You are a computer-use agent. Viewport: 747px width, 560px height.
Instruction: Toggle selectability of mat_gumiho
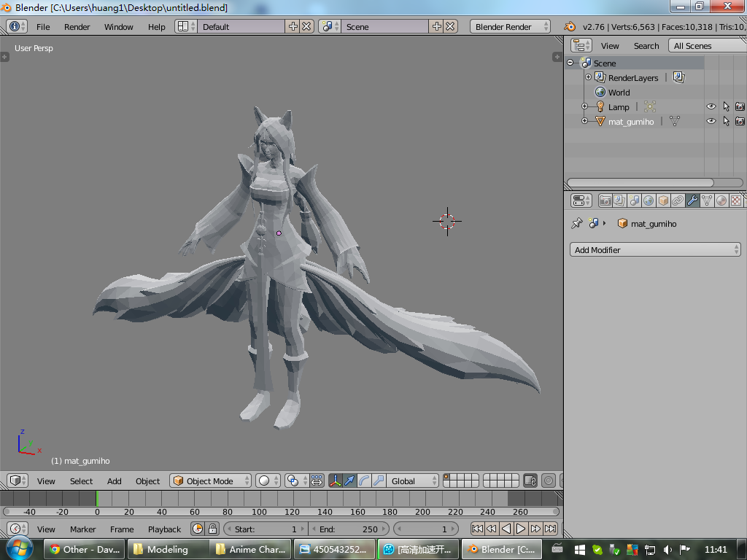click(x=726, y=121)
